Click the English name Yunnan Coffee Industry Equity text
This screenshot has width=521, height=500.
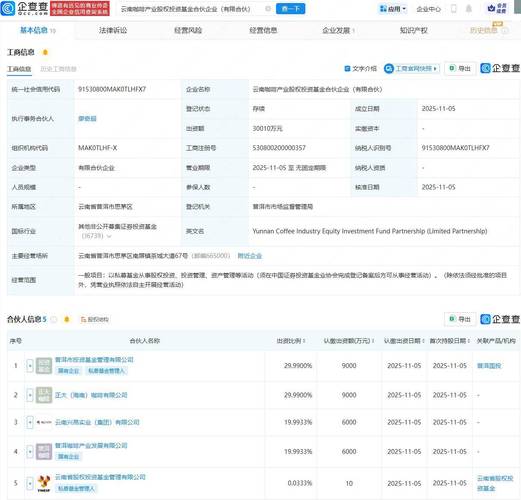tap(370, 231)
